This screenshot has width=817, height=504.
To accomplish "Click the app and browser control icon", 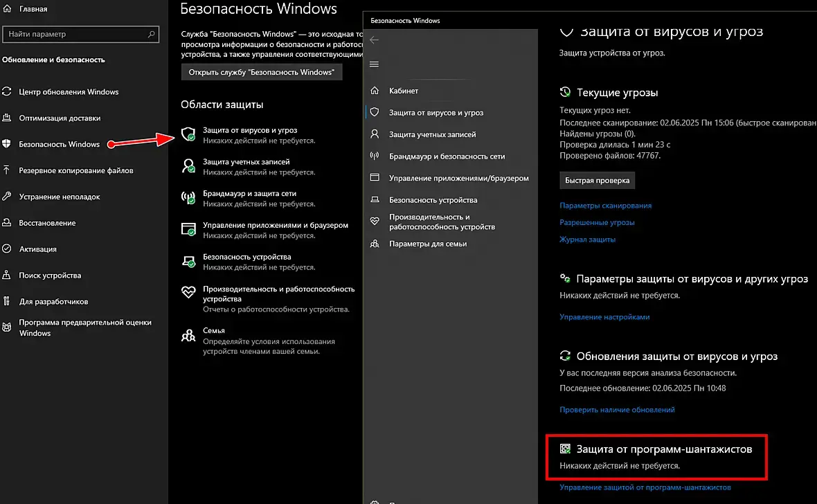I will (x=188, y=230).
